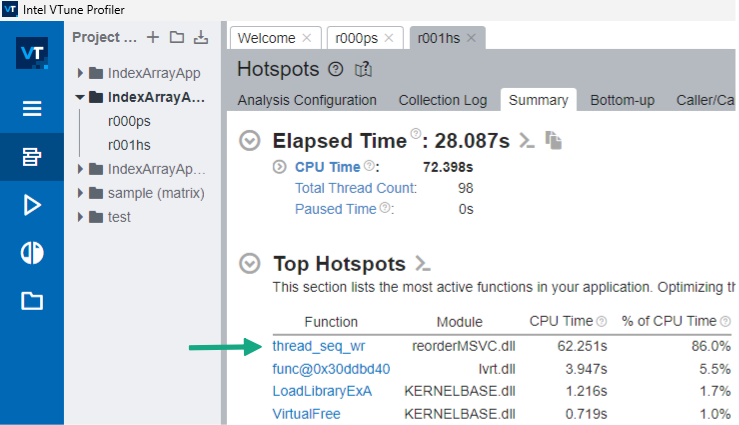Click the Module column header
Screen dimensions: 739x425
[x=460, y=322]
